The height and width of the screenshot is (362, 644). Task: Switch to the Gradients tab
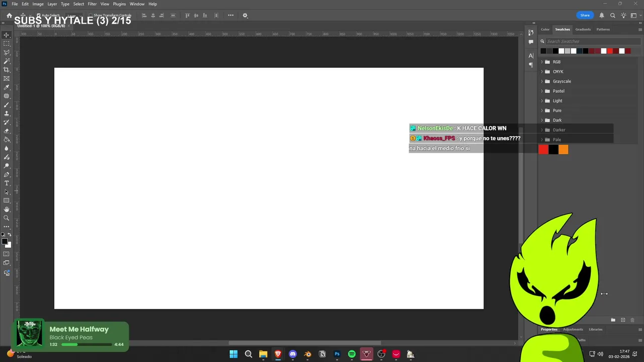pyautogui.click(x=583, y=29)
